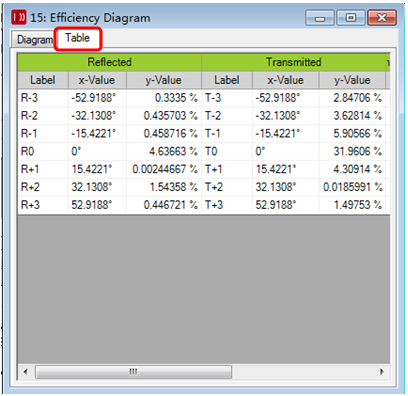Select the R+1 label cell
This screenshot has width=408, height=396.
pos(43,169)
